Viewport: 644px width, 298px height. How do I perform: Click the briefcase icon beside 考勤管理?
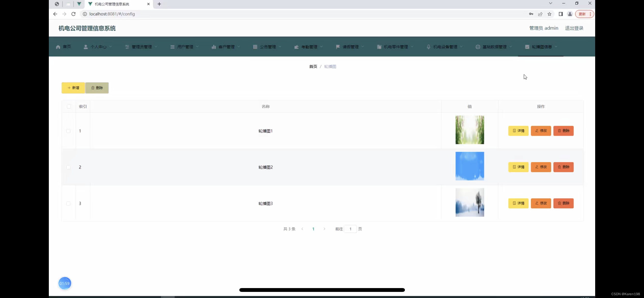point(296,47)
